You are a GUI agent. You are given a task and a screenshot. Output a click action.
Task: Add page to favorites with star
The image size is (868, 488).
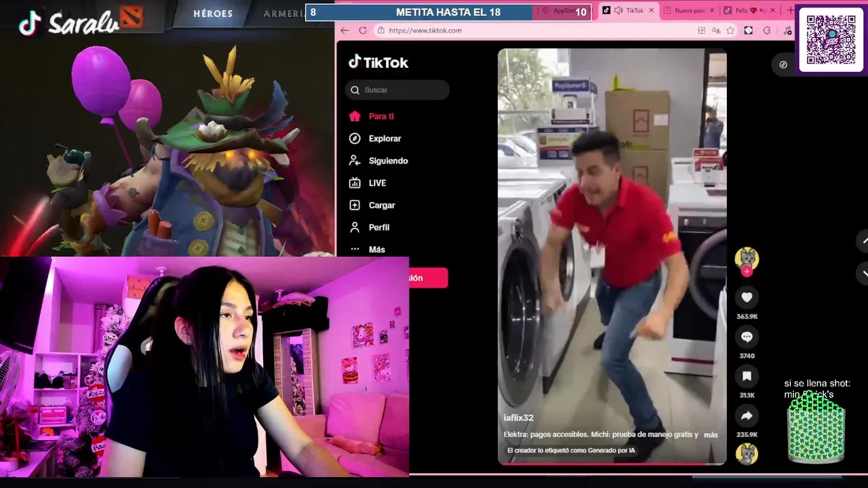pos(730,30)
